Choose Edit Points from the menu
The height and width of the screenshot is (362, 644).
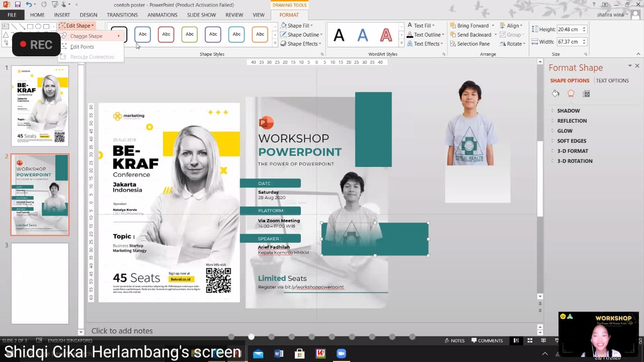82,47
